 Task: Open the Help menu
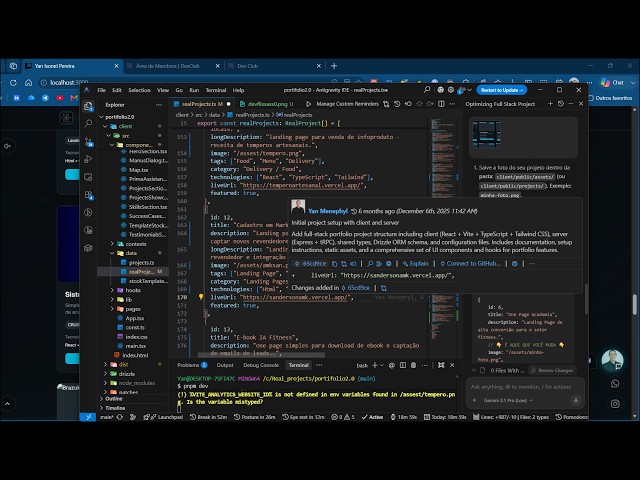point(238,90)
